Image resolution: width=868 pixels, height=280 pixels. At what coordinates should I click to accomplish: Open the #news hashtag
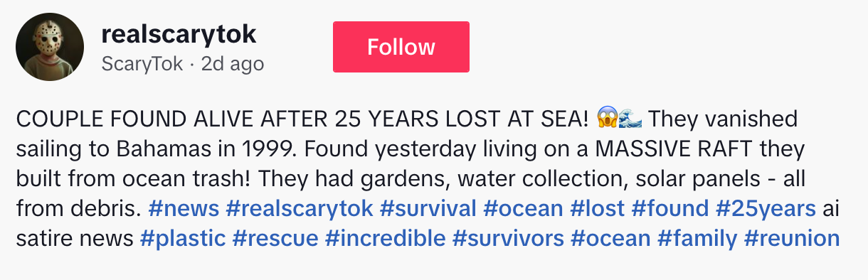click(184, 208)
